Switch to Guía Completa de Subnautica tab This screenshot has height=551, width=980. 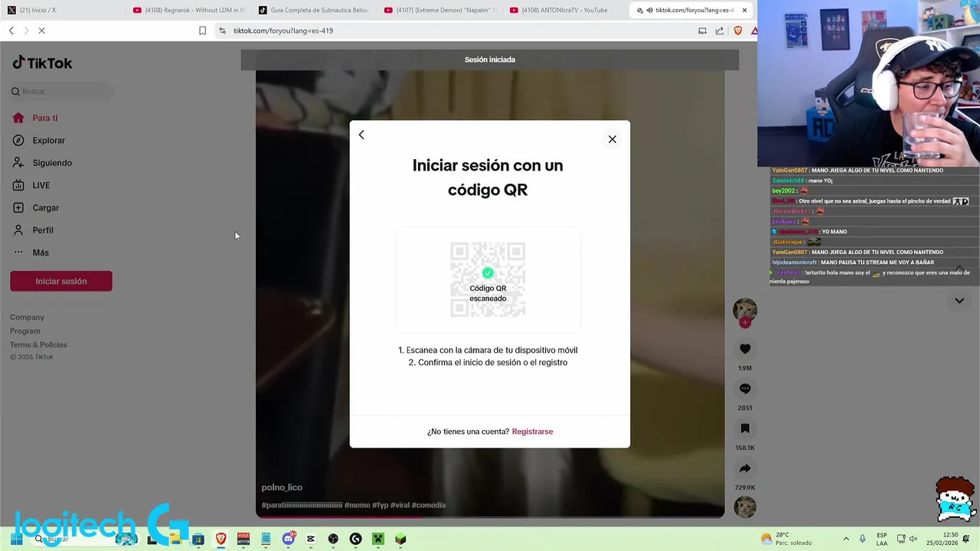point(314,10)
